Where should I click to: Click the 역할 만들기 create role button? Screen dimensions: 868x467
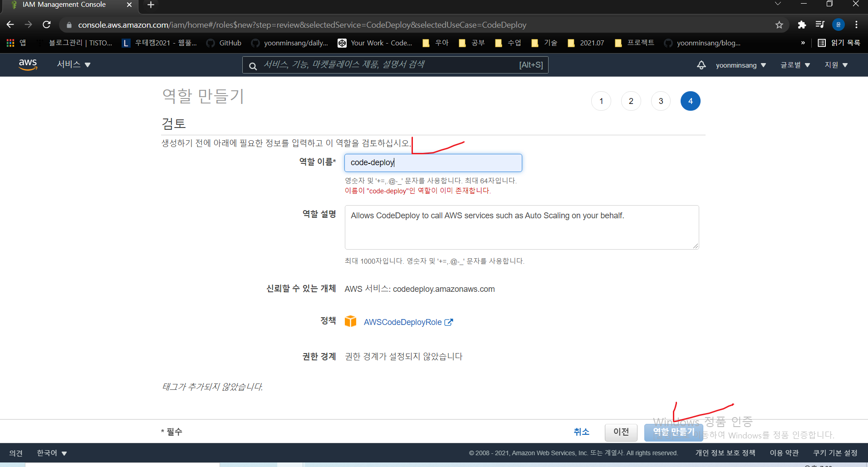(673, 432)
